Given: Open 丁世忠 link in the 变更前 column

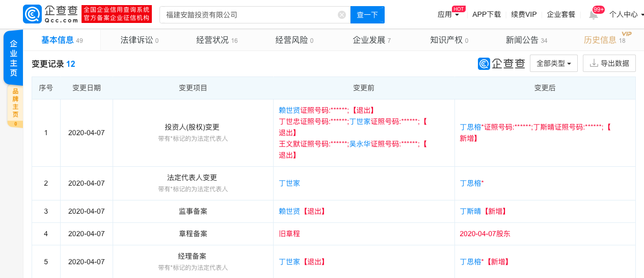Looking at the screenshot, I should (x=289, y=121).
